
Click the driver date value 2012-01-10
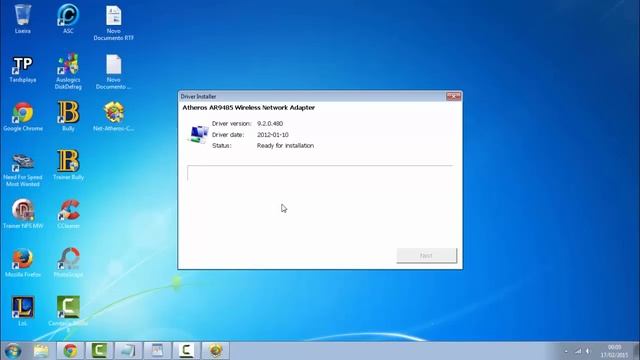[x=273, y=135]
